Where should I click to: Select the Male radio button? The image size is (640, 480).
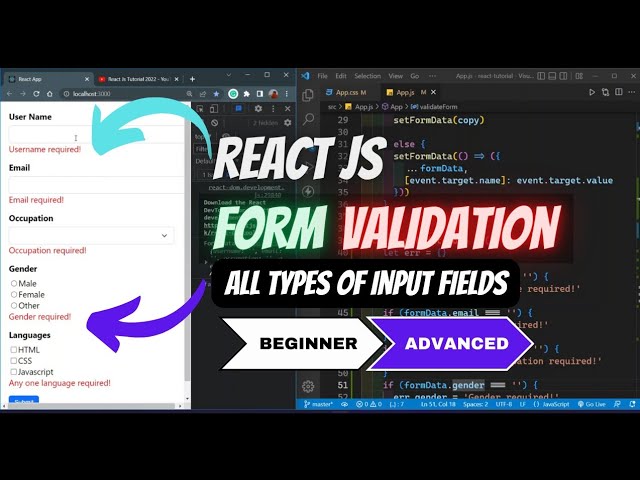click(x=14, y=283)
